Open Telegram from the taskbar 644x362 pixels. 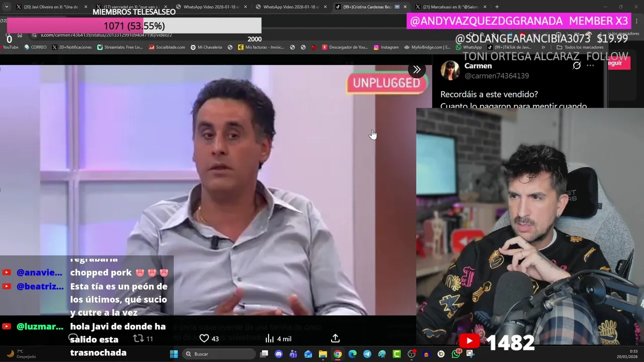pyautogui.click(x=367, y=354)
